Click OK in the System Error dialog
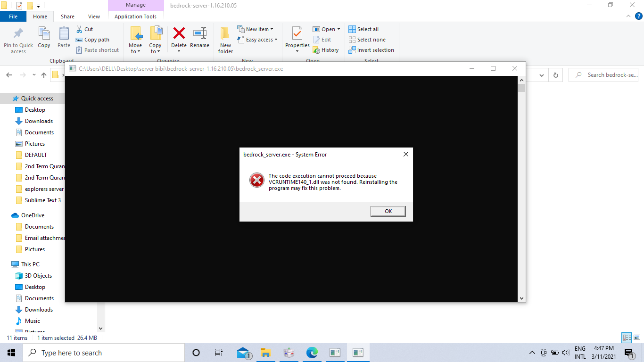Viewport: 644px width, 362px height. point(388,211)
